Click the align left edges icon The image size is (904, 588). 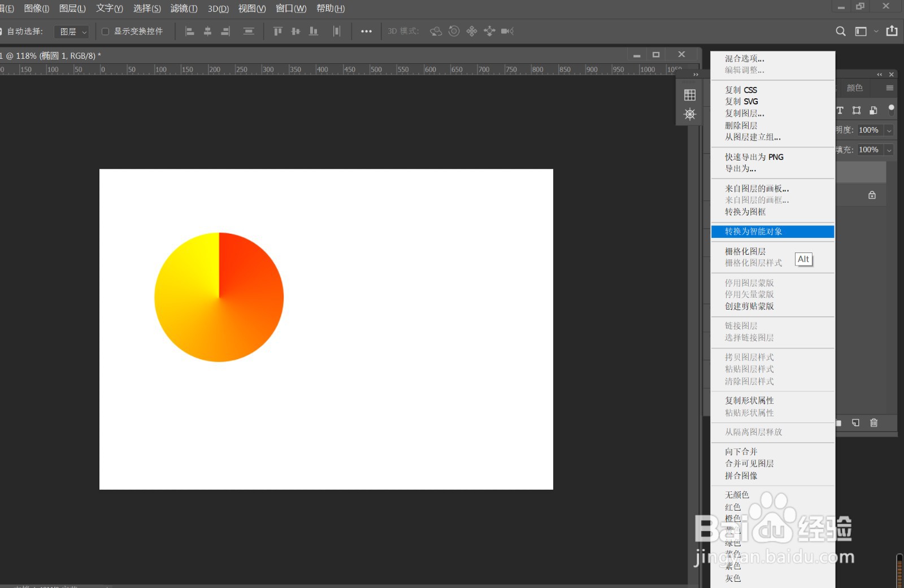pos(190,31)
